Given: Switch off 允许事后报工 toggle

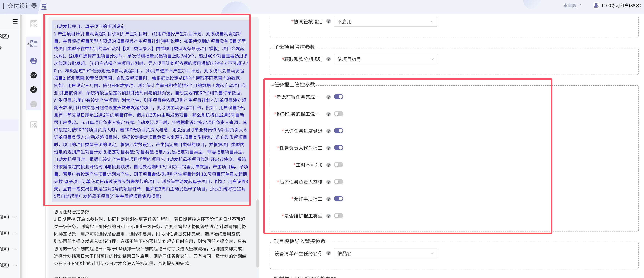Looking at the screenshot, I should pyautogui.click(x=338, y=199).
